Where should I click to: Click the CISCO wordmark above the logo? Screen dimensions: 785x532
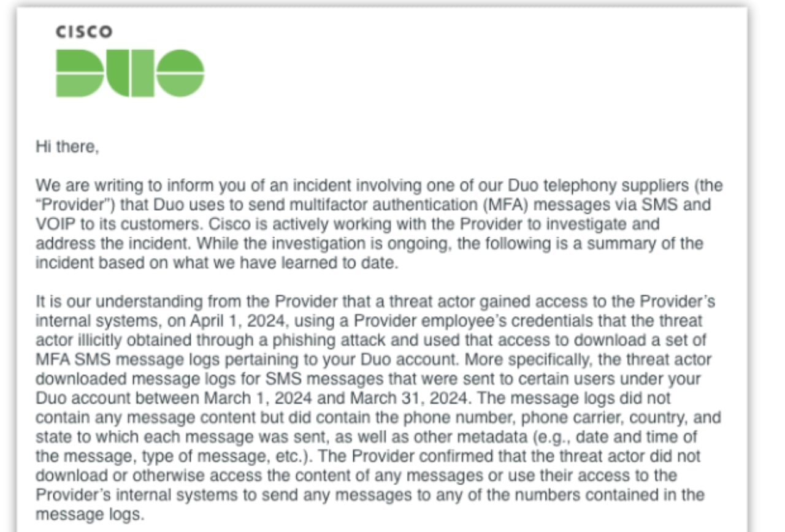pos(84,32)
